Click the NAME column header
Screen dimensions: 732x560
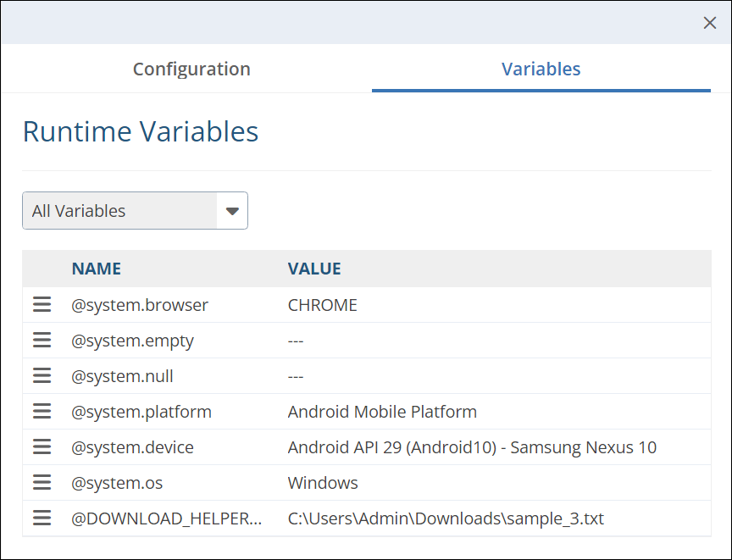click(x=96, y=269)
